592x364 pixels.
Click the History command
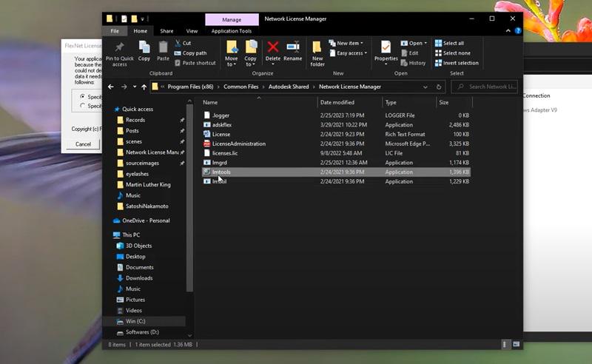[413, 63]
